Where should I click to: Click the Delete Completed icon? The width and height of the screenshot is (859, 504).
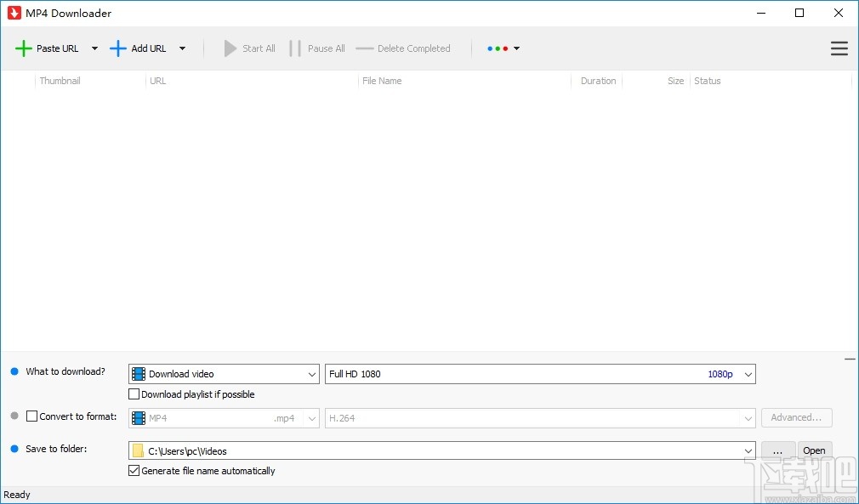[x=367, y=48]
